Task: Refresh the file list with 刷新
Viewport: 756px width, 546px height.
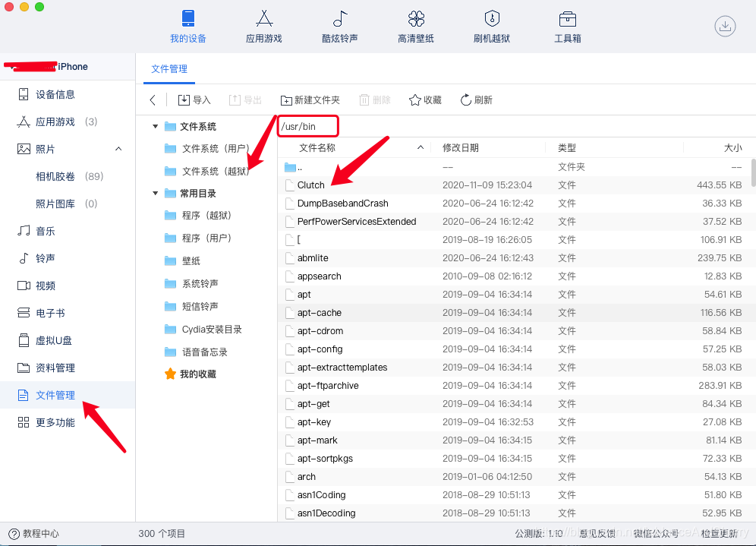Action: [476, 99]
